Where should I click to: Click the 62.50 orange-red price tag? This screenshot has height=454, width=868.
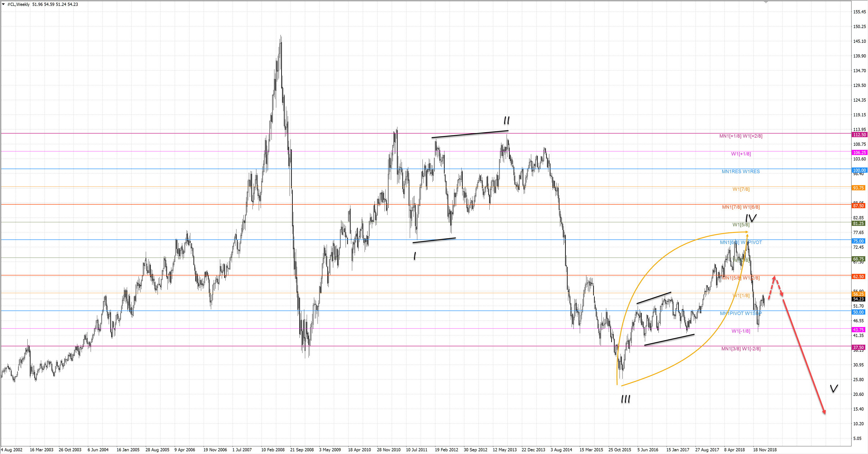(859, 277)
